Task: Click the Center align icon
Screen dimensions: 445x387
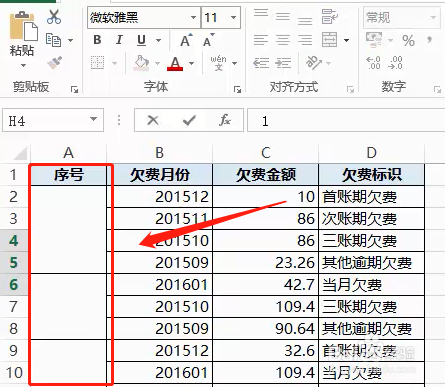Action: click(x=283, y=40)
